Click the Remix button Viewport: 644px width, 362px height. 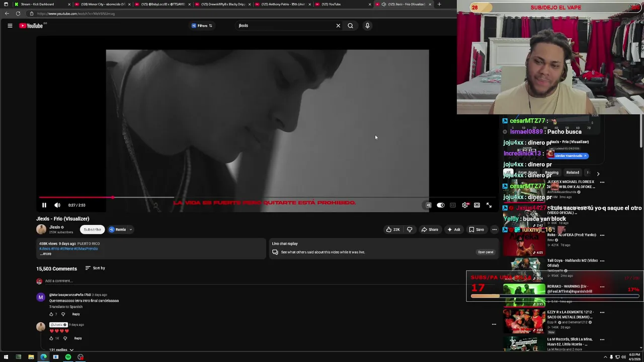click(x=118, y=229)
